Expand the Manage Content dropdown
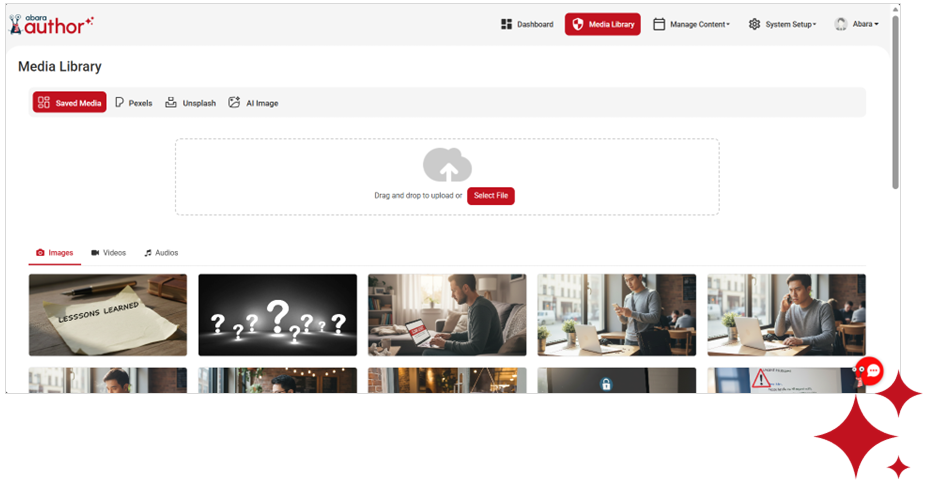The height and width of the screenshot is (486, 930). click(x=691, y=24)
